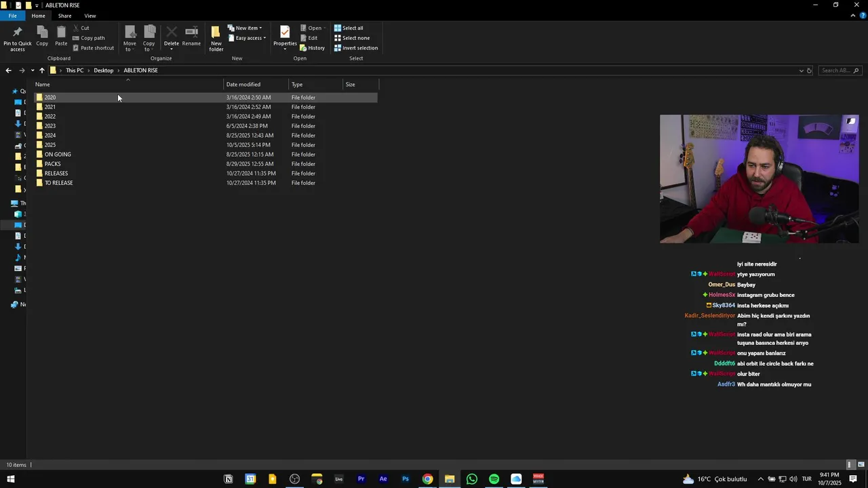Open the Move to dropdown
The image size is (868, 488).
130,38
